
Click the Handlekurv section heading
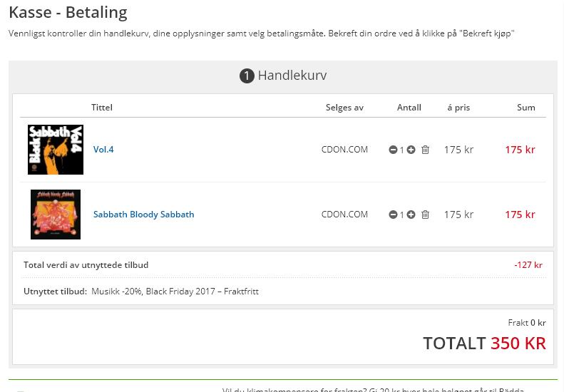pyautogui.click(x=292, y=76)
